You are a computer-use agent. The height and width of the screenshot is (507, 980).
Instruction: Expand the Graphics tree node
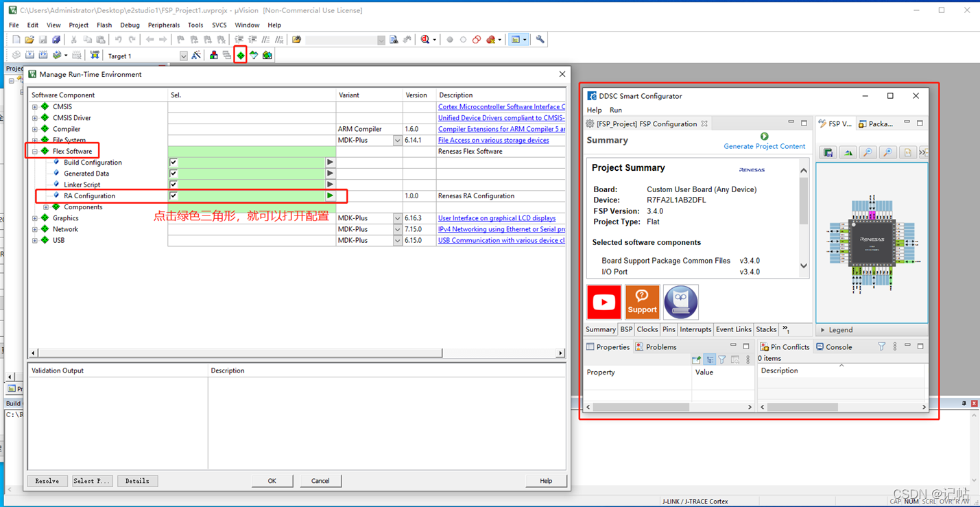[35, 218]
